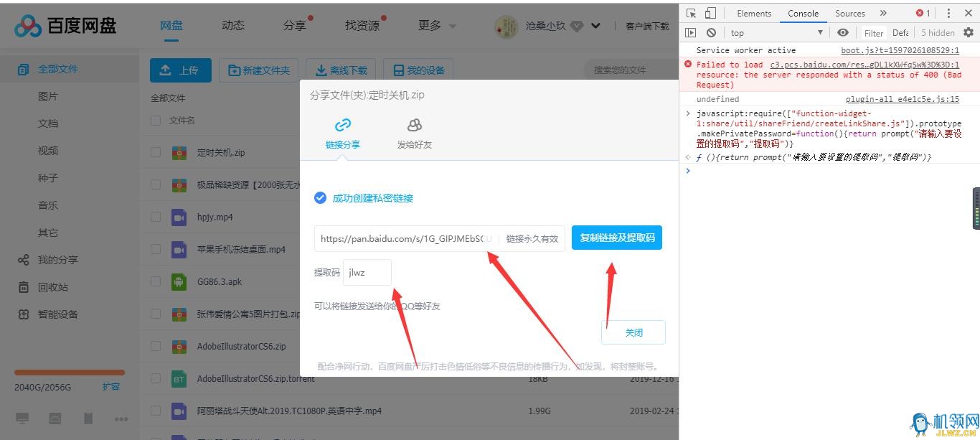Open the user account dropdown arrow

click(x=595, y=26)
